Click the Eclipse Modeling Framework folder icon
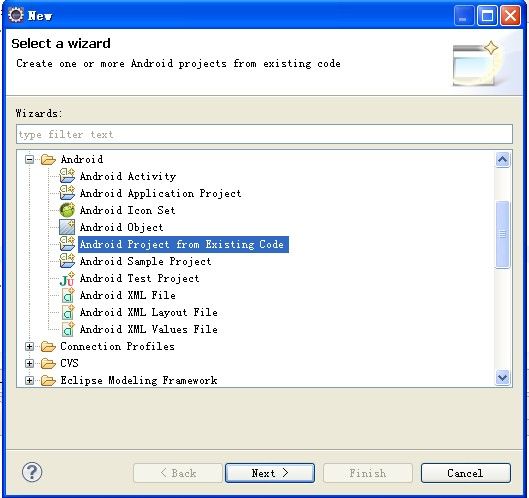This screenshot has height=498, width=529. point(48,380)
